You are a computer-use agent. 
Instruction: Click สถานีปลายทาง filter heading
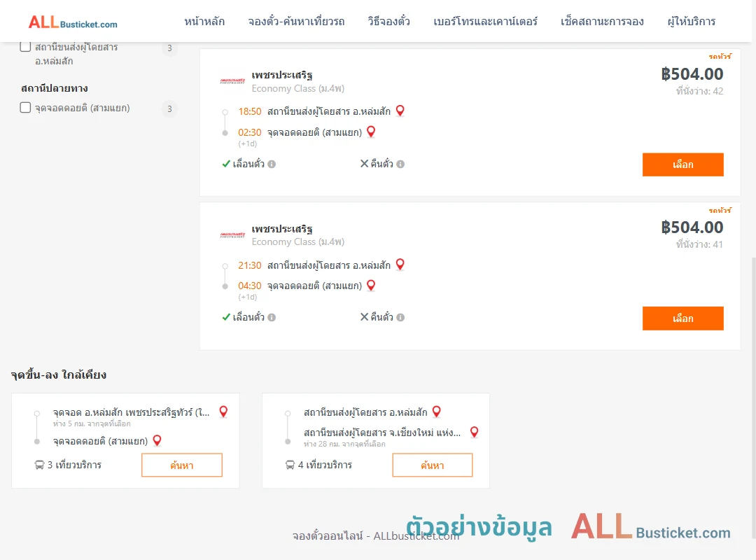point(55,88)
